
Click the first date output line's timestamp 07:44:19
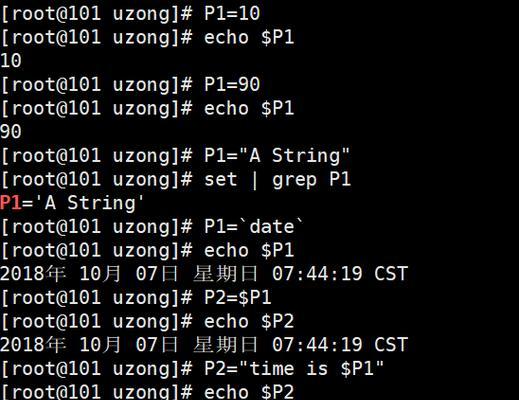pyautogui.click(x=317, y=274)
